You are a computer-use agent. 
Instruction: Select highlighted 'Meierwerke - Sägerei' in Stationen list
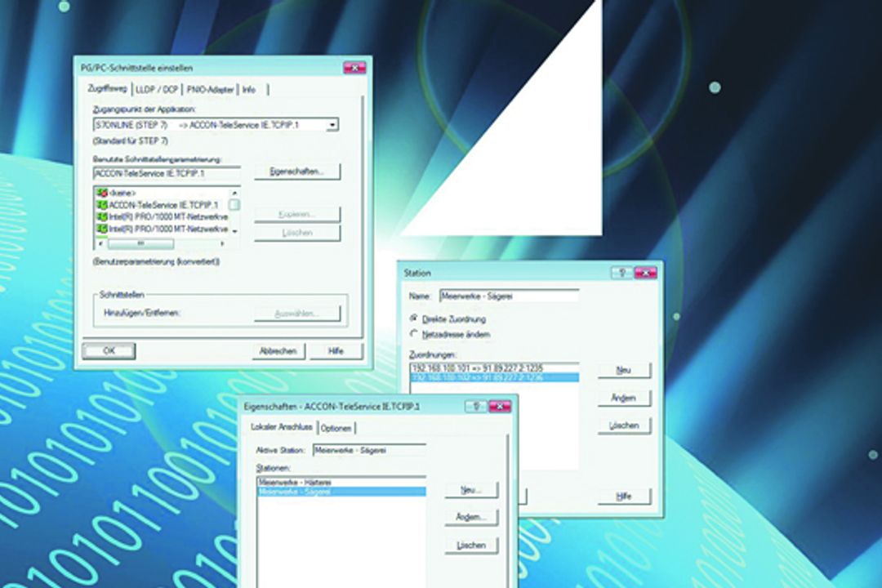(341, 492)
